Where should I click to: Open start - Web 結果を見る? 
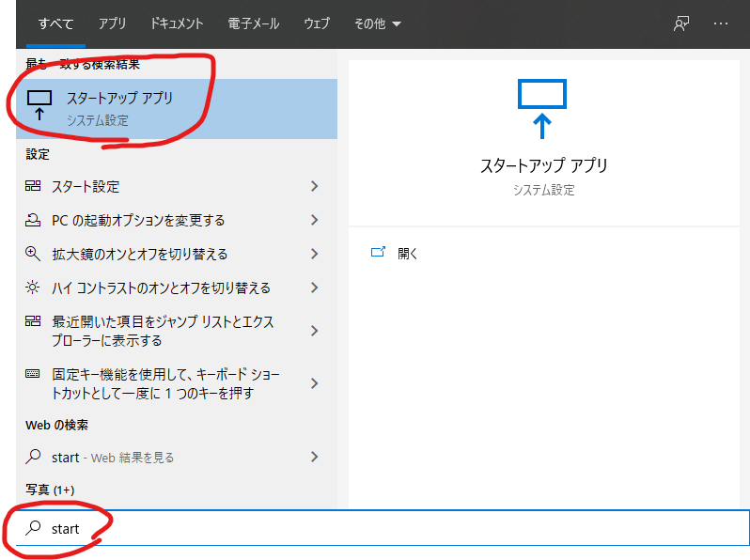click(177, 458)
